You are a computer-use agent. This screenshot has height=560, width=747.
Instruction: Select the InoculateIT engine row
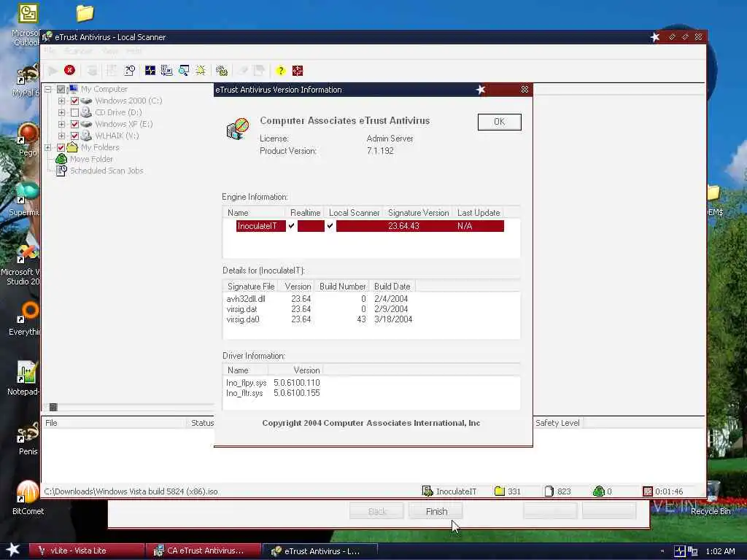(x=370, y=226)
